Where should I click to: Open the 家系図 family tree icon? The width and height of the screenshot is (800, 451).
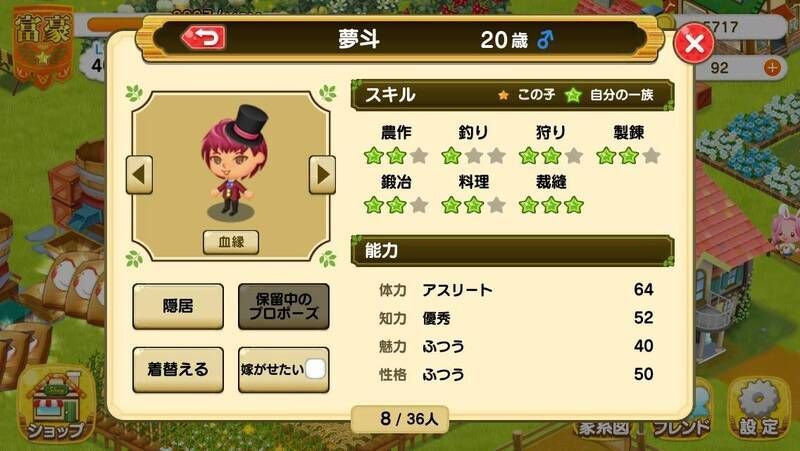pyautogui.click(x=603, y=428)
